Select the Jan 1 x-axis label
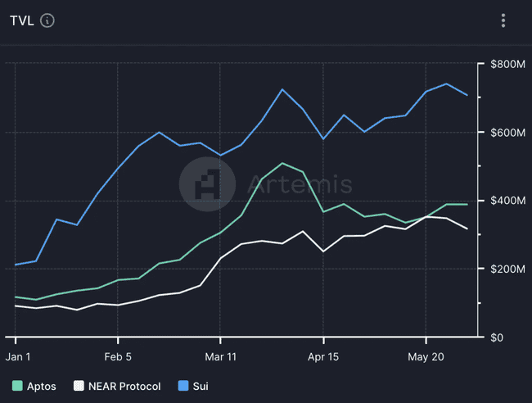Screen dimensions: 532x403 point(16,355)
